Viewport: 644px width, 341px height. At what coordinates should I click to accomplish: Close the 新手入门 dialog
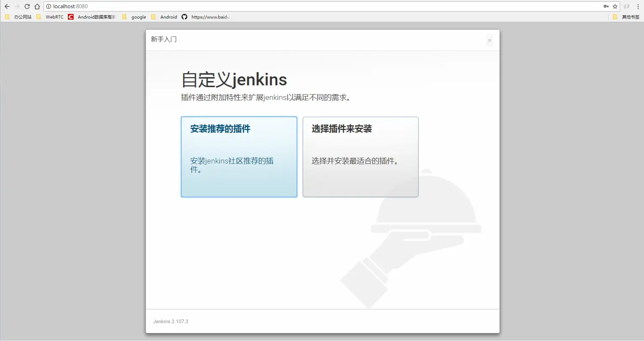(x=489, y=40)
